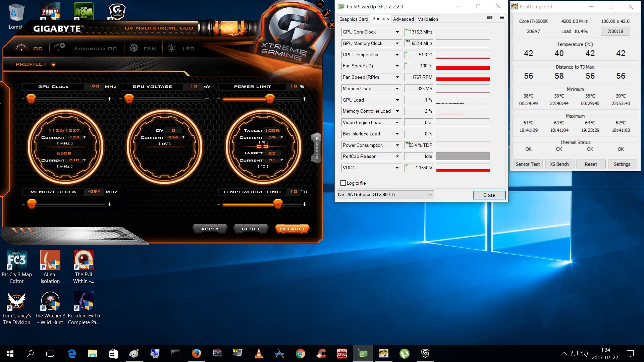Open The Witcher 3 Wild Hunt shortcut

tap(50, 308)
